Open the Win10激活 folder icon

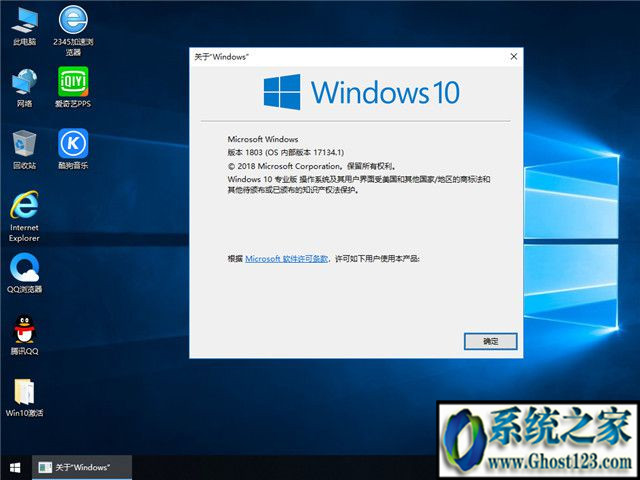click(x=24, y=398)
